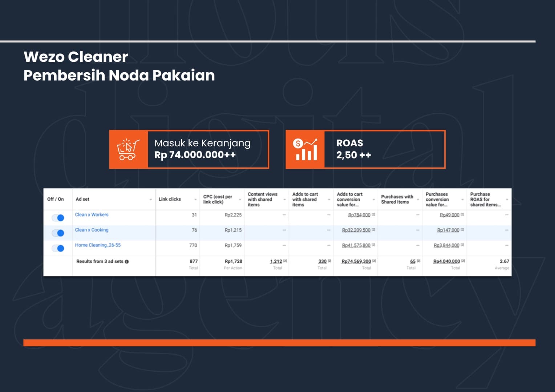Screen dimensions: 555x392
Task: Click footnote icon beside 330 adds to cart
Action: (329, 261)
